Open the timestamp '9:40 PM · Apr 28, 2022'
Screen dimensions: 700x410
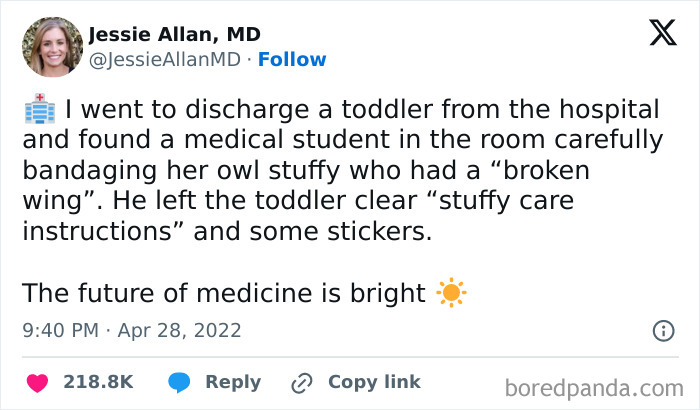pyautogui.click(x=132, y=331)
